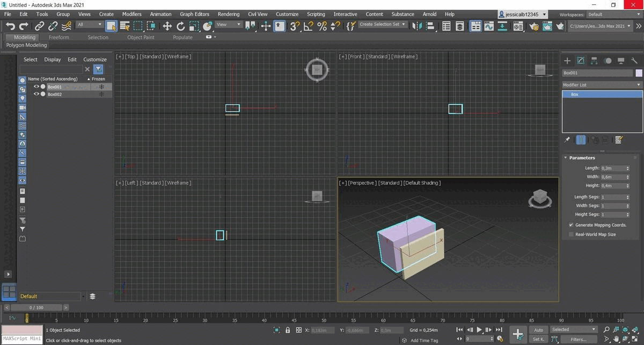The width and height of the screenshot is (644, 345).
Task: Open selection filter dropdown showing All
Action: [x=89, y=24]
